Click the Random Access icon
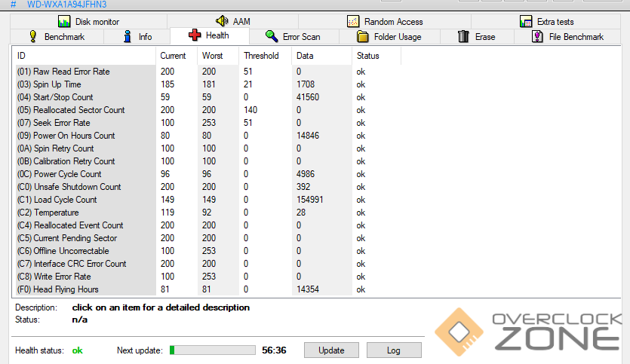The image size is (630, 364). tap(353, 22)
